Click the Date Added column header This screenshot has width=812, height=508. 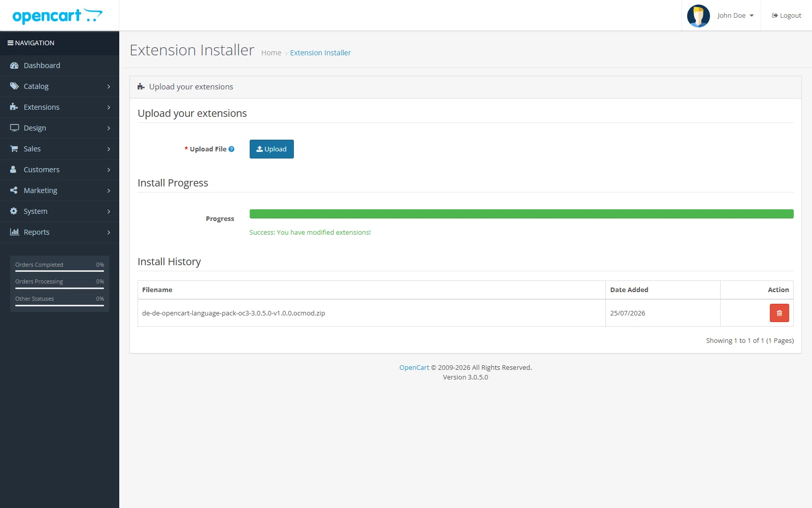point(663,290)
